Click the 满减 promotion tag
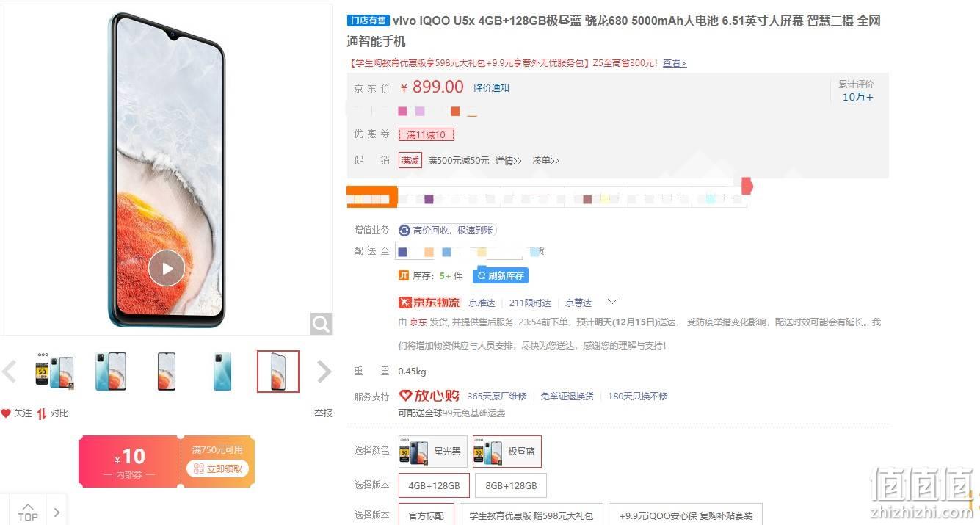The width and height of the screenshot is (980, 525). [410, 160]
